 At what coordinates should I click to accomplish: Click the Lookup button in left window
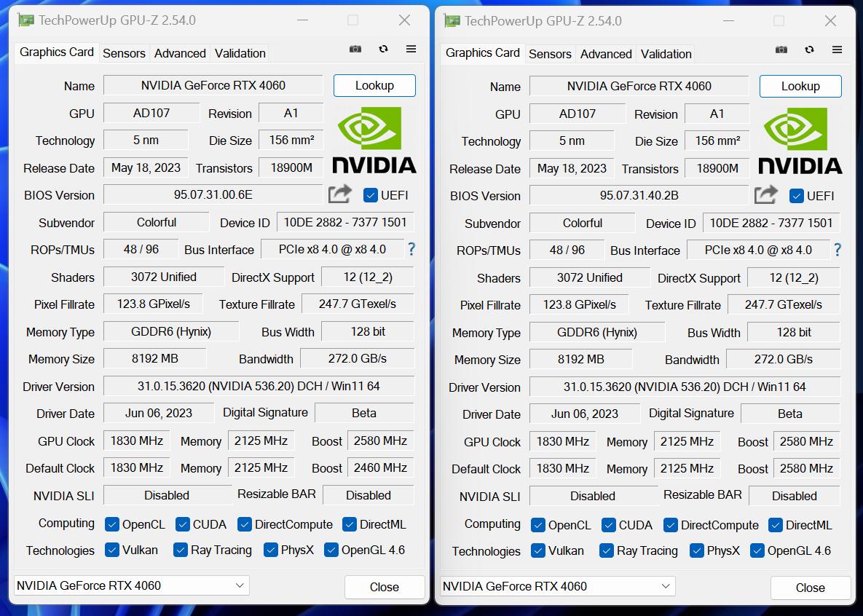click(374, 85)
